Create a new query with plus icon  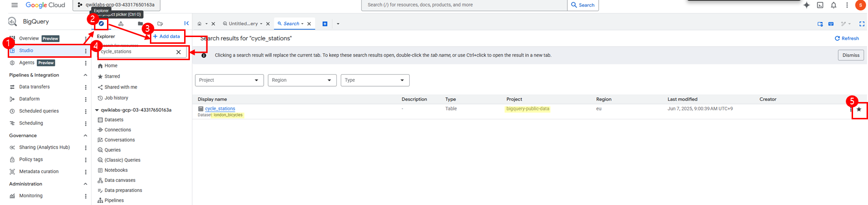click(x=325, y=24)
